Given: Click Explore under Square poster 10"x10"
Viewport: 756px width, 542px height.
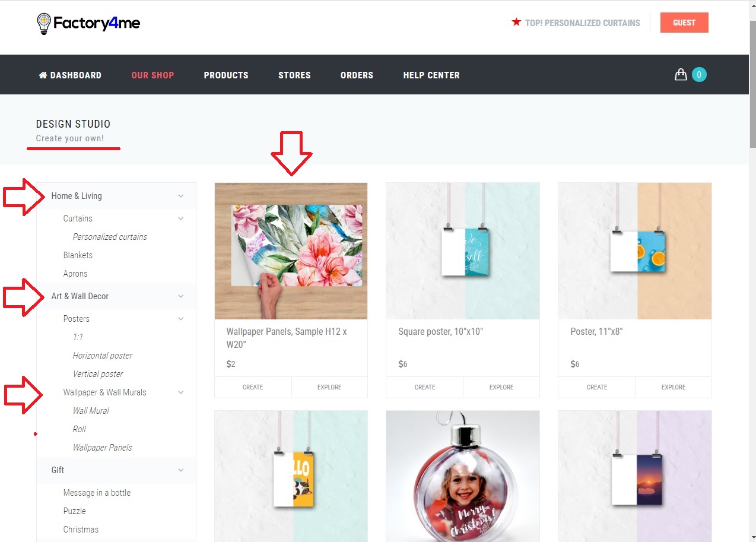Looking at the screenshot, I should 501,387.
